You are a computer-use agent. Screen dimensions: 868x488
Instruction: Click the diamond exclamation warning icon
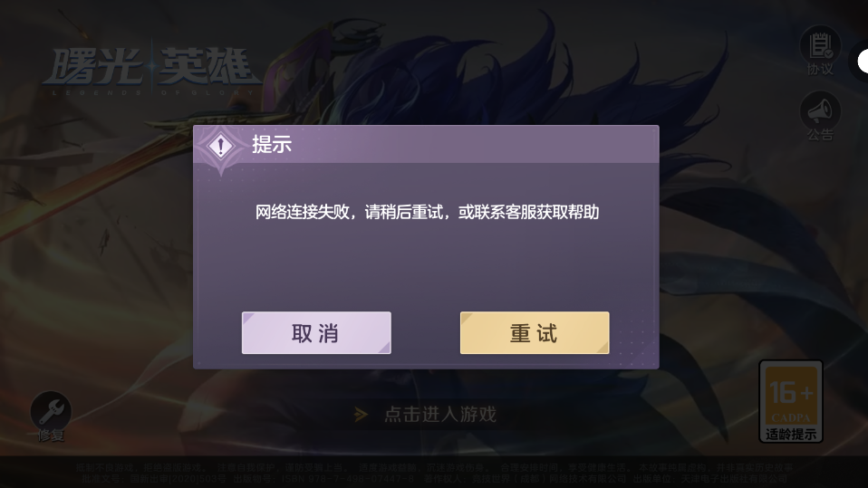(x=221, y=146)
